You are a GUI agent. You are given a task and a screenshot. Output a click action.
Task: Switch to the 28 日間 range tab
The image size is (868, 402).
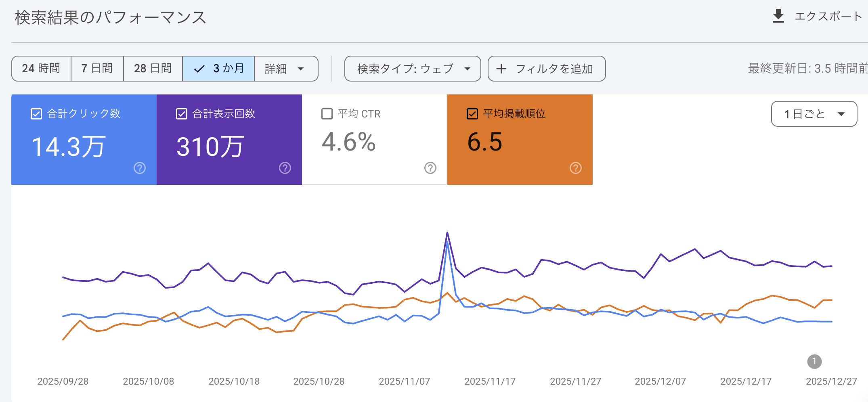[153, 69]
